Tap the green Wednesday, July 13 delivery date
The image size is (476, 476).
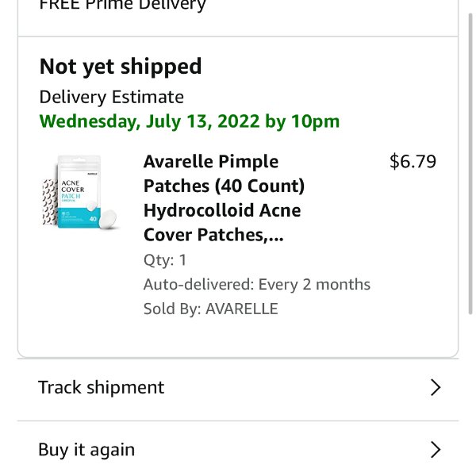point(190,121)
